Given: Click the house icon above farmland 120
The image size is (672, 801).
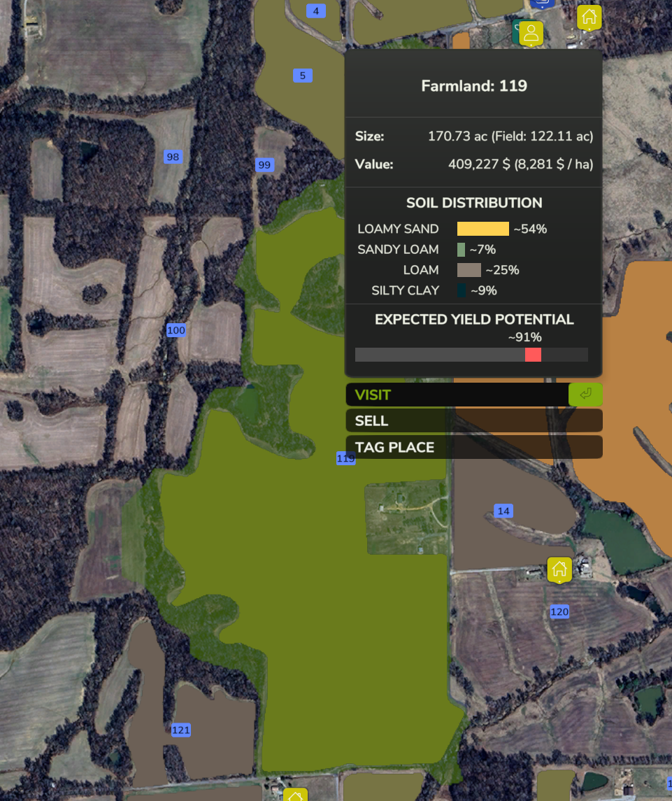Looking at the screenshot, I should tap(559, 569).
